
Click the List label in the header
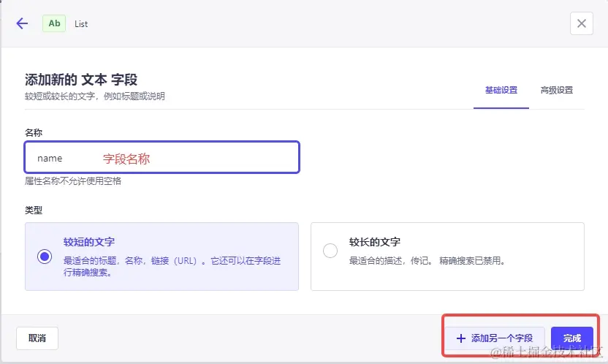81,24
